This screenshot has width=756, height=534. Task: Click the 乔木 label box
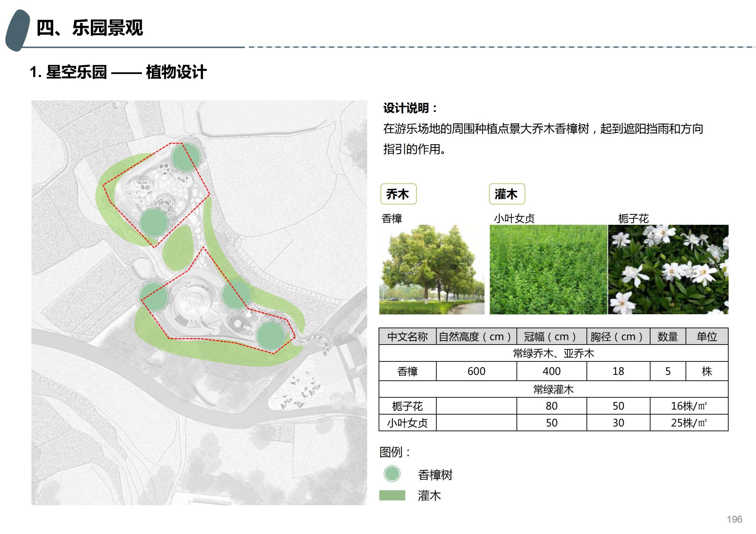[x=398, y=194]
